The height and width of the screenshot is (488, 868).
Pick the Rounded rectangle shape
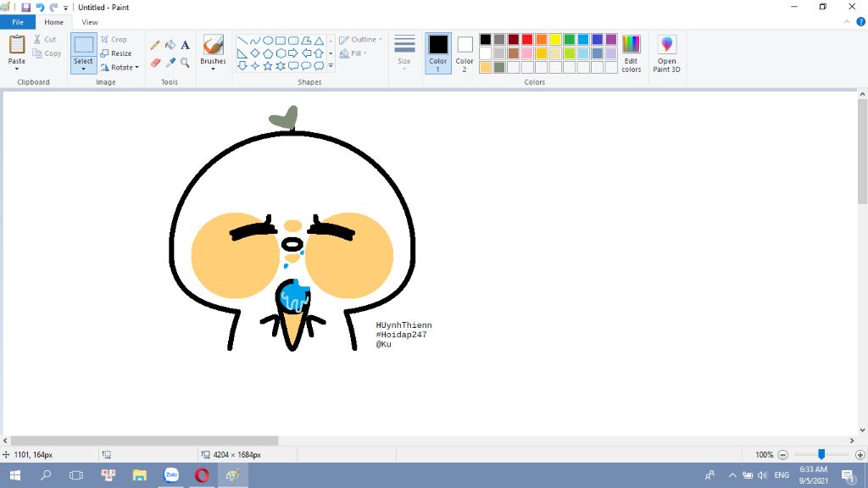[x=293, y=41]
